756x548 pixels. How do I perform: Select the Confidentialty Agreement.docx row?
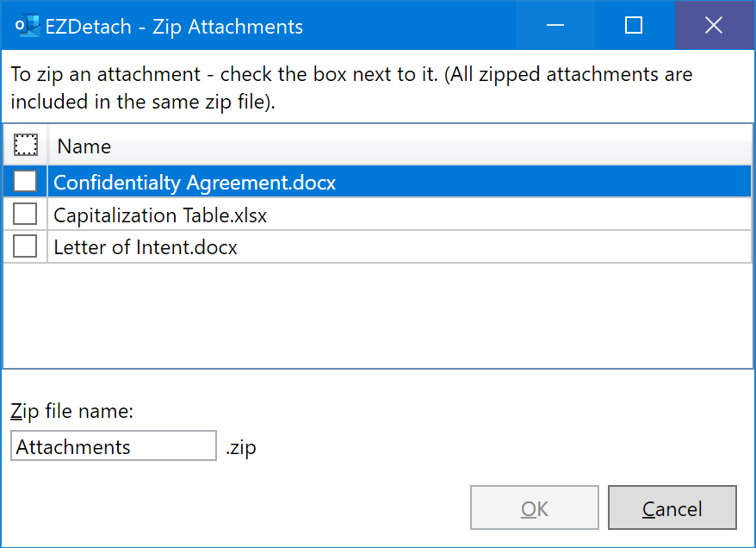point(377,182)
